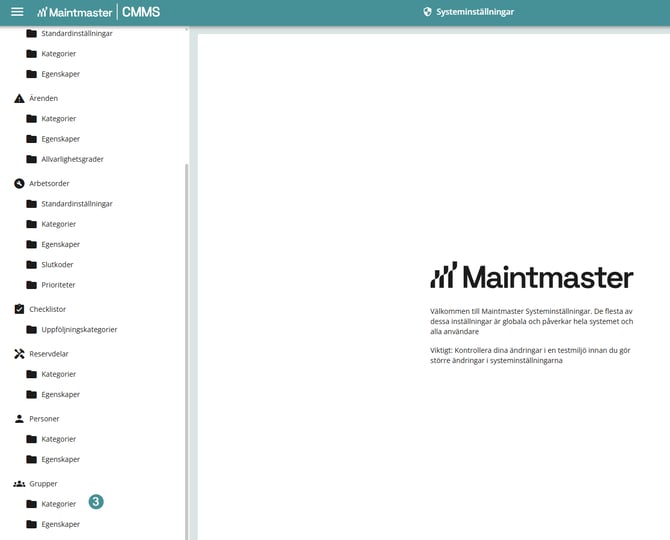The width and height of the screenshot is (670, 540).
Task: Click the 'Viktigt: Kontrollera dina ändringar' notice
Action: 530,355
